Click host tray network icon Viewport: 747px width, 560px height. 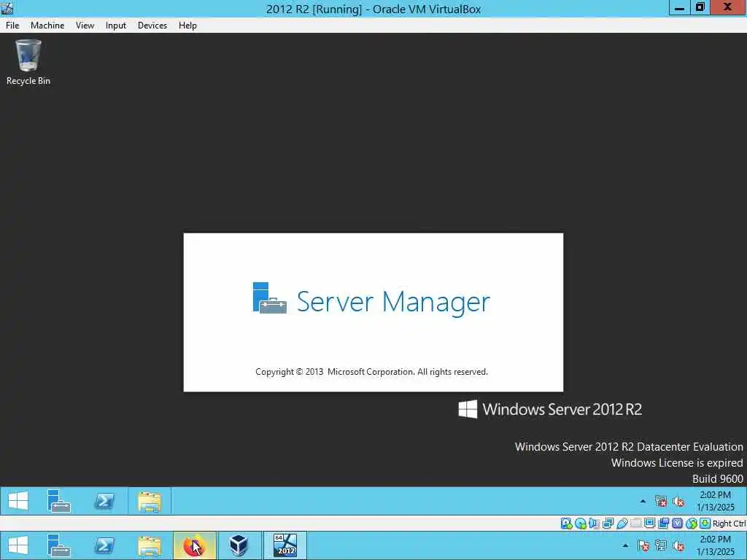click(661, 545)
